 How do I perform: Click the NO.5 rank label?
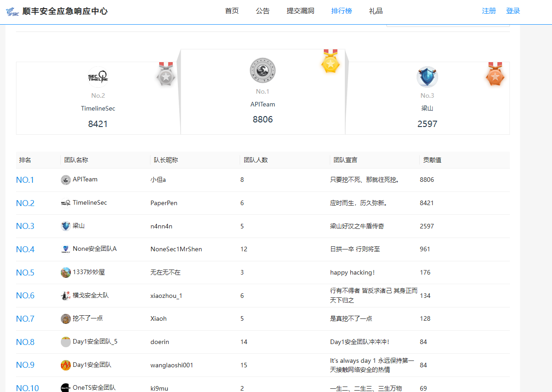click(25, 273)
